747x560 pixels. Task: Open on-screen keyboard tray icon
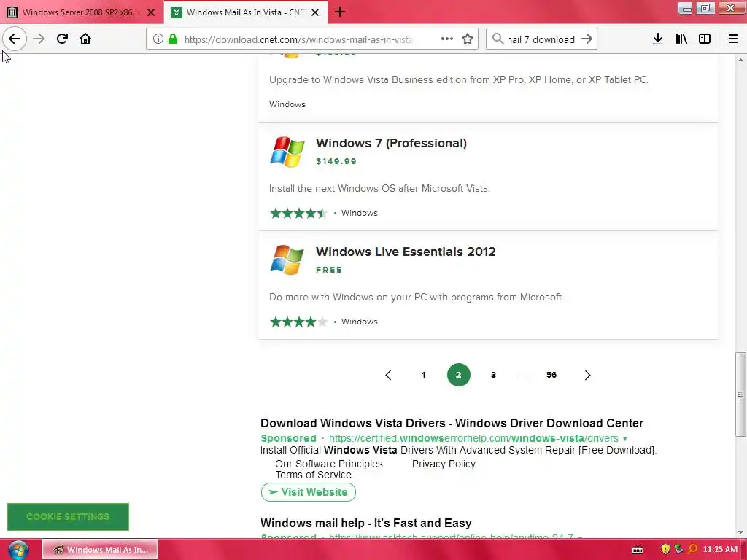pos(638,550)
